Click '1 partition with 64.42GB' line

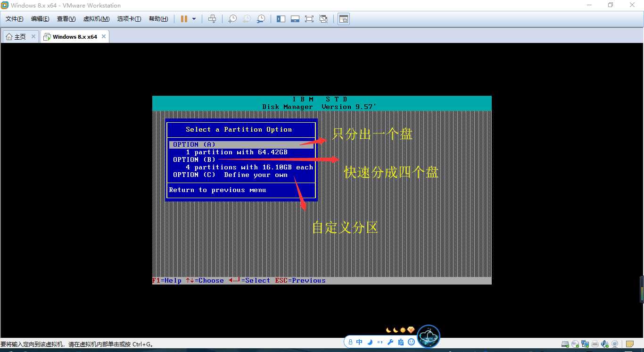pyautogui.click(x=237, y=152)
